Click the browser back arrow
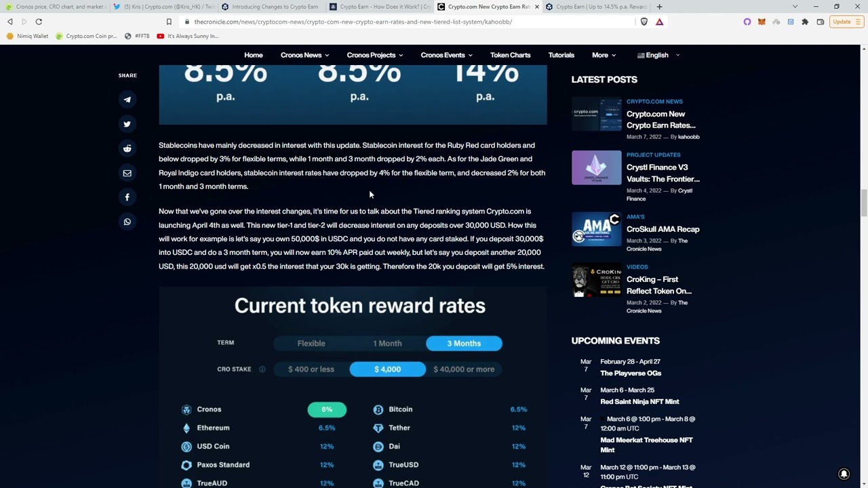Viewport: 868px width, 488px height. point(10,22)
